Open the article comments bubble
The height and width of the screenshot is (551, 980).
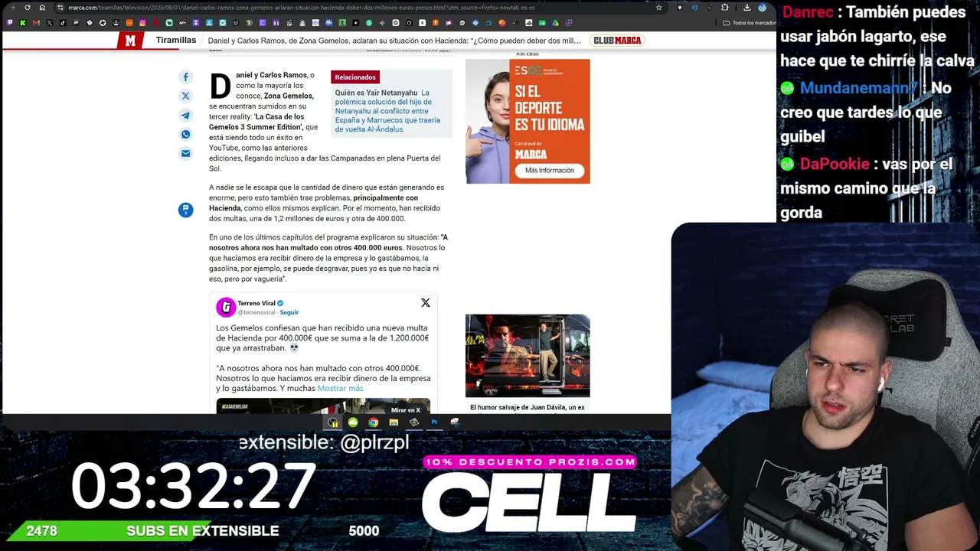pos(185,210)
